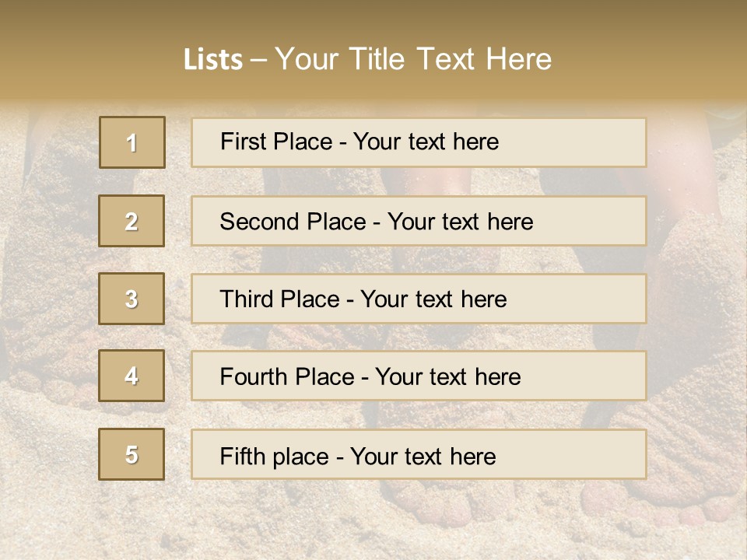
Task: Place cursor on the word 'Fourth'
Action: 254,377
